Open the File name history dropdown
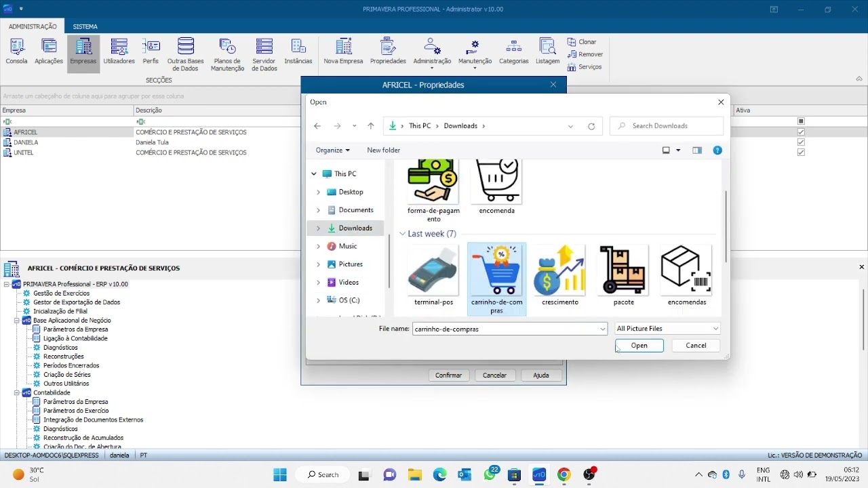Screen dimensions: 868x488 (x=602, y=329)
